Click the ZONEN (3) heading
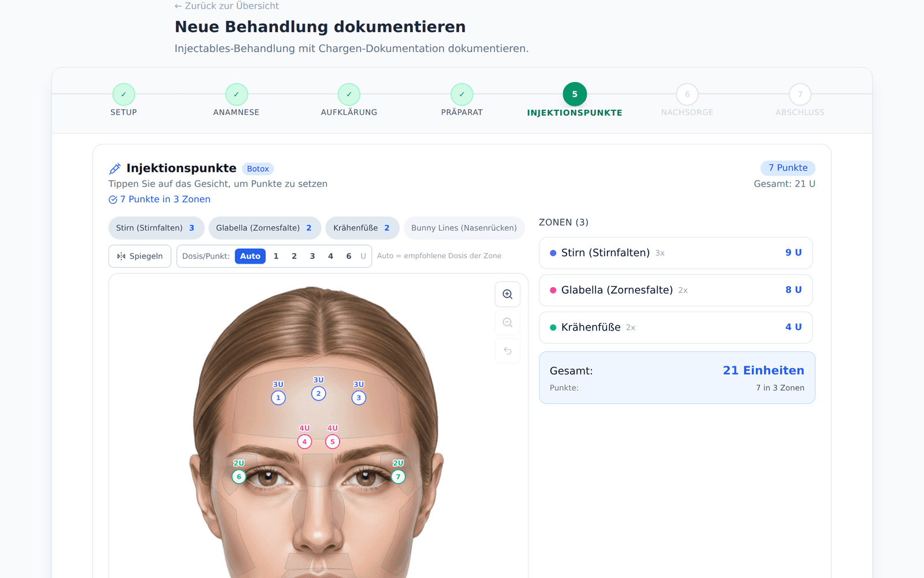 pyautogui.click(x=564, y=223)
